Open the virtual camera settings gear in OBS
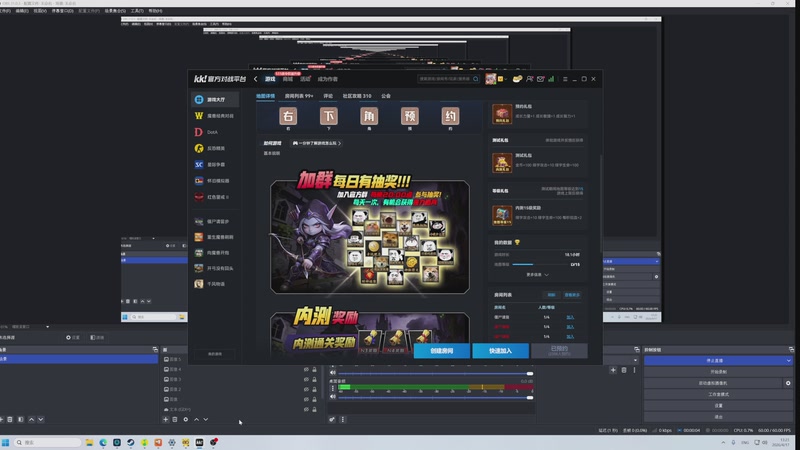Image resolution: width=800 pixels, height=450 pixels. [x=788, y=383]
